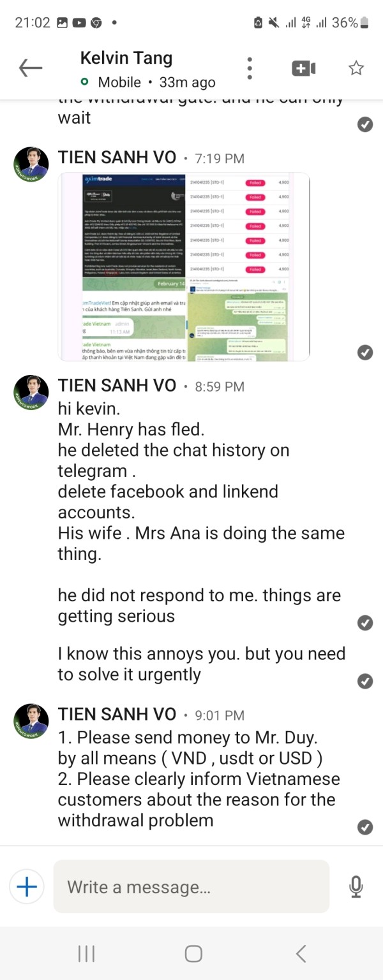Tap checkmark beside 'withdrawal problem' message
Image resolution: width=383 pixels, height=980 pixels.
[365, 827]
